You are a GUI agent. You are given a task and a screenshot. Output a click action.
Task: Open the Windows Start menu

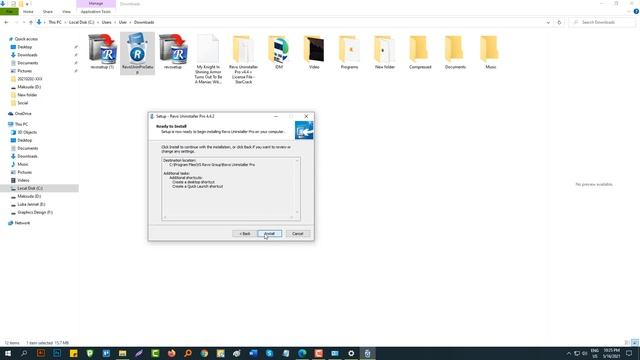8,353
